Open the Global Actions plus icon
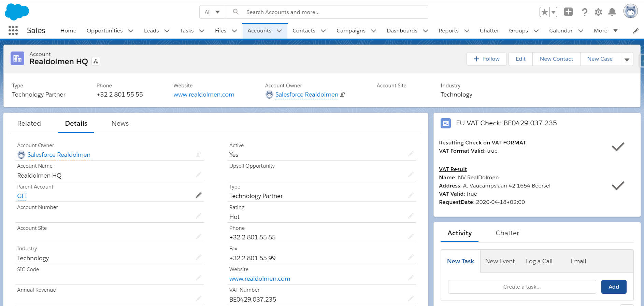The image size is (644, 306). coord(568,12)
